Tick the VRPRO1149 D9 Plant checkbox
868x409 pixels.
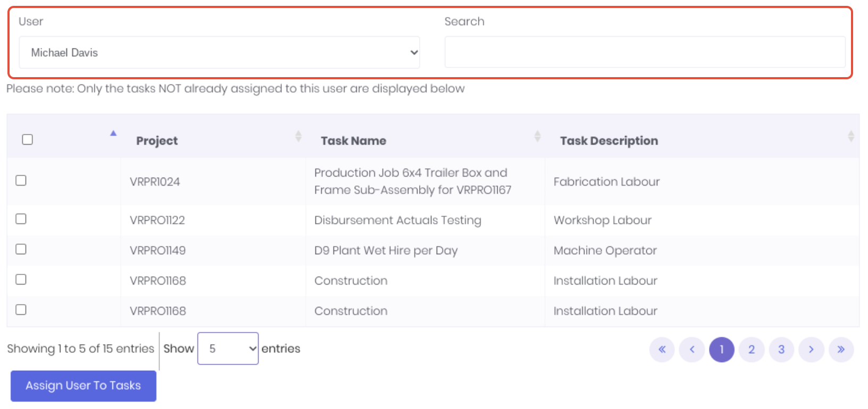(21, 249)
